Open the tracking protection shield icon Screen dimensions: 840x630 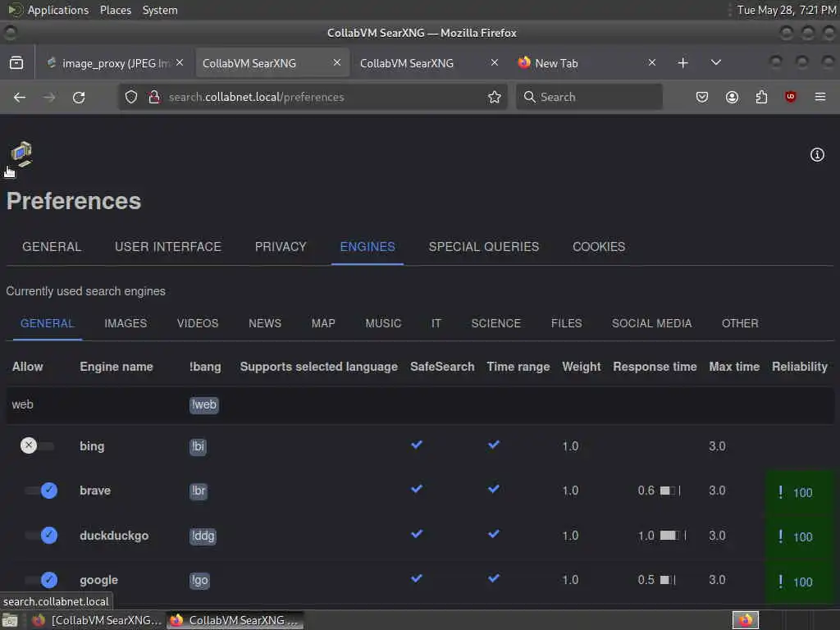pyautogui.click(x=131, y=97)
